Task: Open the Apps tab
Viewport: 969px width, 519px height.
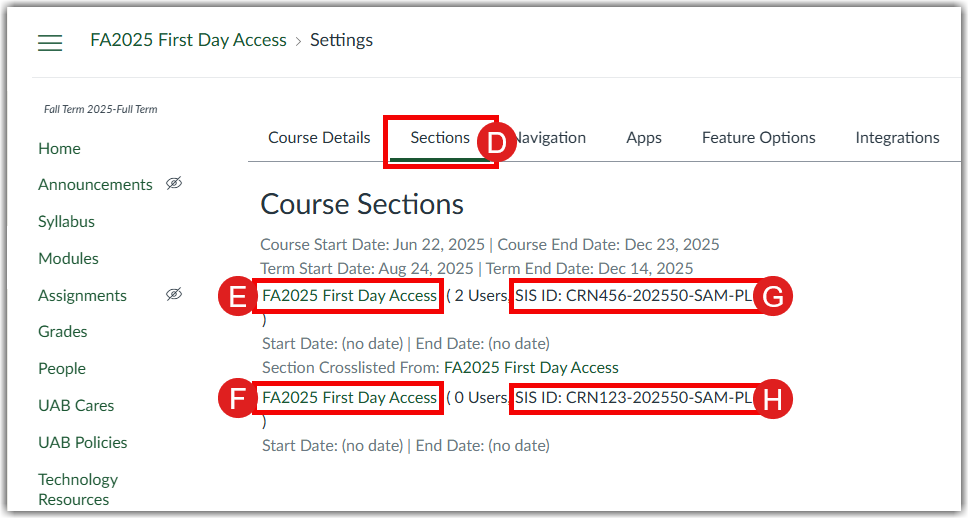Action: coord(644,138)
